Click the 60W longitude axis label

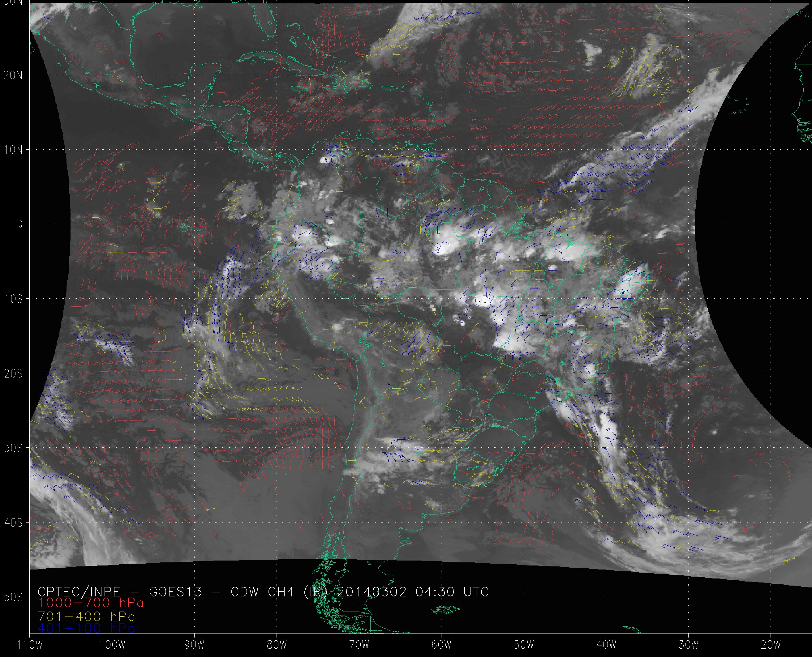[441, 645]
